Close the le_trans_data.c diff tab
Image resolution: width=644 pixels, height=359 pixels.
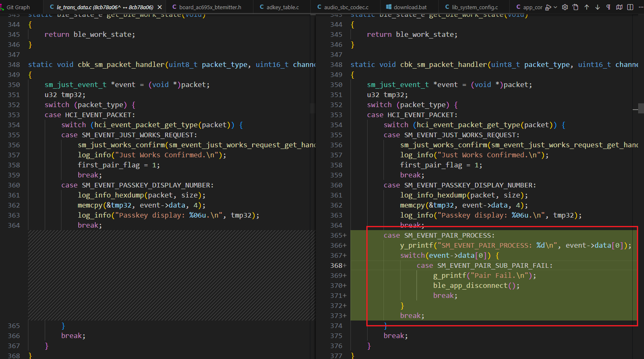click(x=160, y=7)
